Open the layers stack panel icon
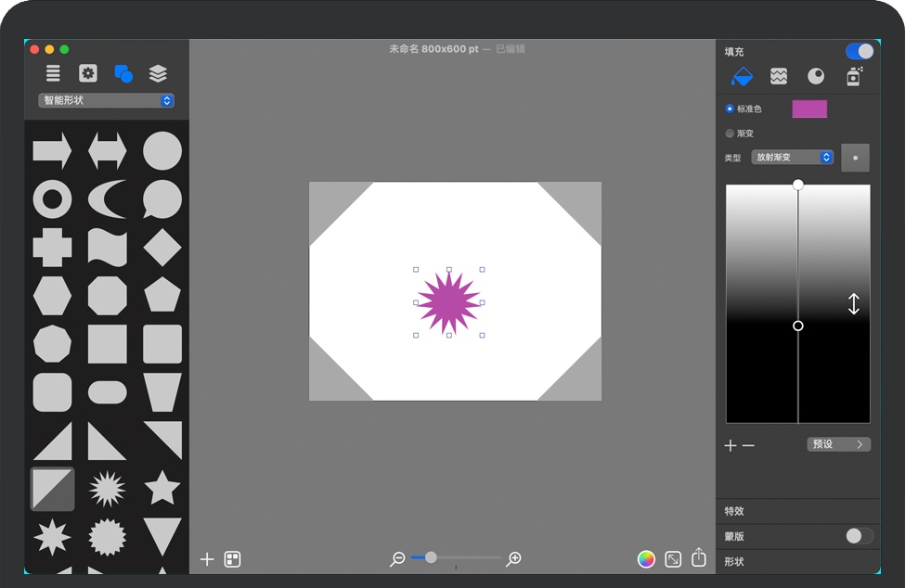 click(158, 73)
